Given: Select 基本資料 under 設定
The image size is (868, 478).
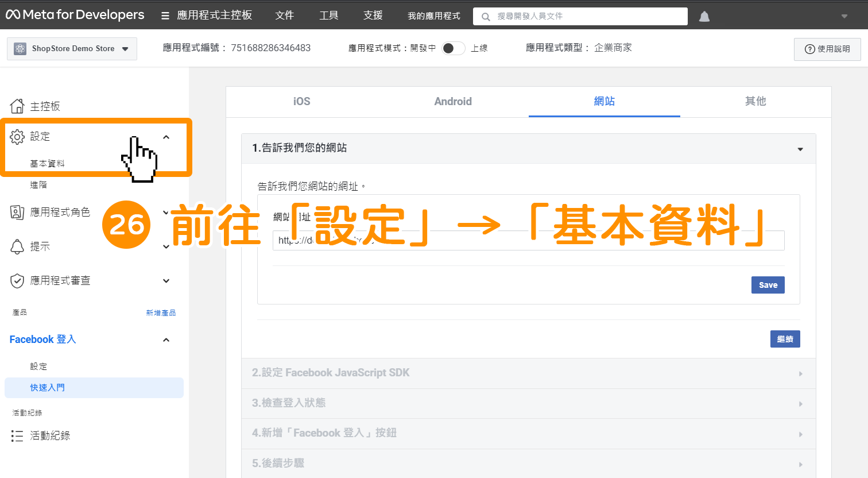Looking at the screenshot, I should click(47, 164).
